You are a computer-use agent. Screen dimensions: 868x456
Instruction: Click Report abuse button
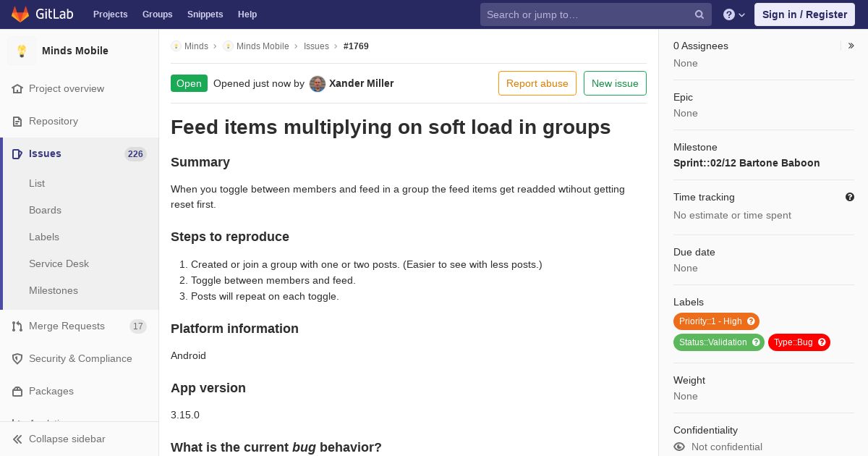click(537, 83)
